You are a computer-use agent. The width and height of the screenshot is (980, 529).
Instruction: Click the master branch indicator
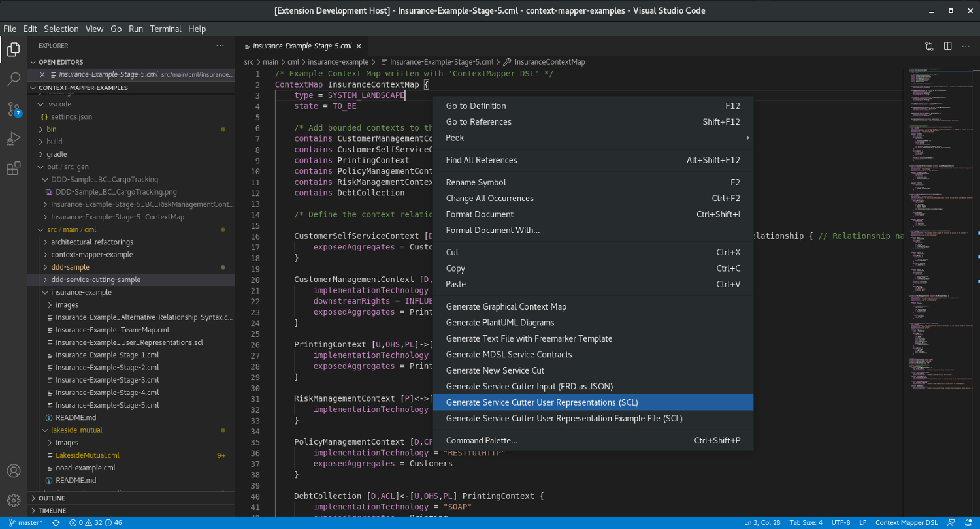coord(25,522)
